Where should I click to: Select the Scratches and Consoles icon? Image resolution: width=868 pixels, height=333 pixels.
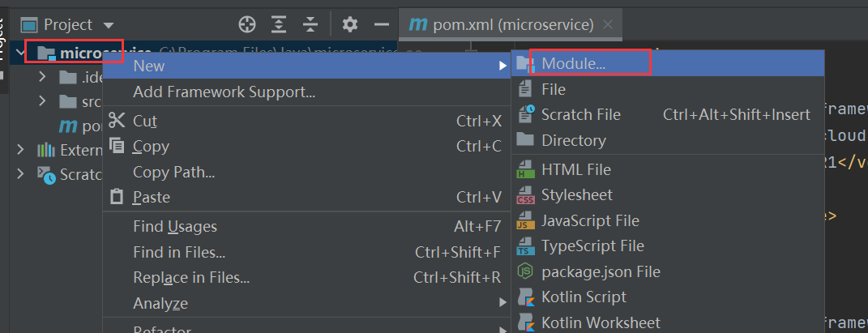coord(46,175)
